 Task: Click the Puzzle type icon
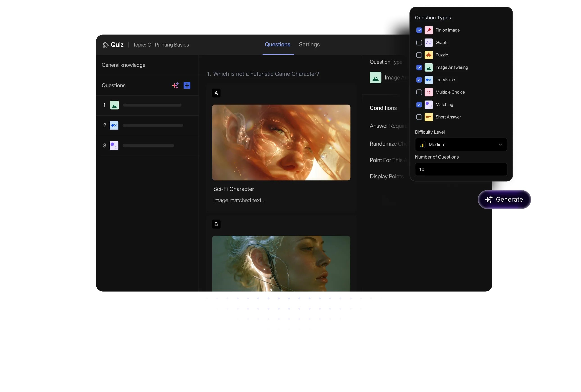[429, 55]
